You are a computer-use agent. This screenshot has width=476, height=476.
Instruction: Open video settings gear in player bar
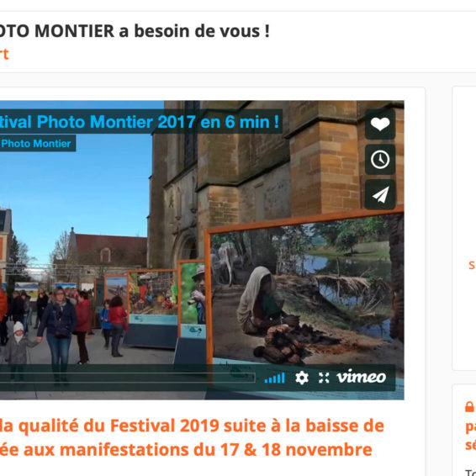point(302,378)
